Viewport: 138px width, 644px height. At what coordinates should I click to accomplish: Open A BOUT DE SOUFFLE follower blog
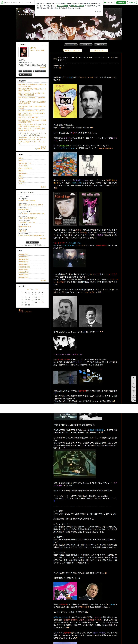(31, 235)
